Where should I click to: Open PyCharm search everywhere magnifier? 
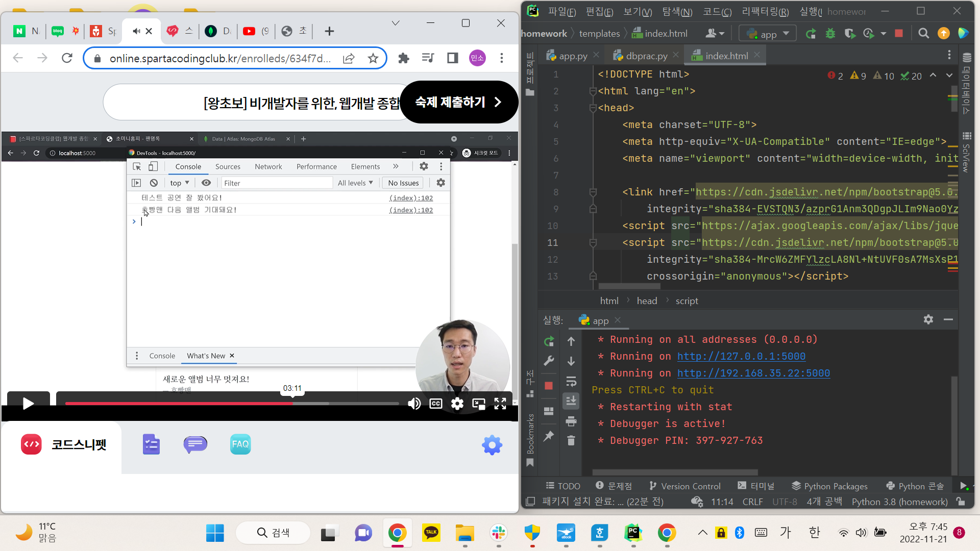[923, 34]
